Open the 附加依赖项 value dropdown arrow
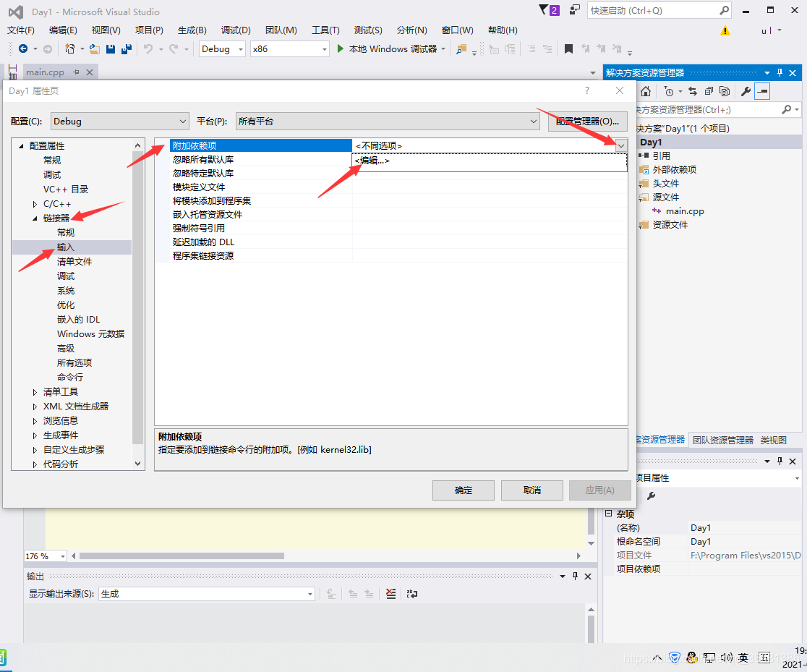Screen dimensions: 807x672 [621, 145]
